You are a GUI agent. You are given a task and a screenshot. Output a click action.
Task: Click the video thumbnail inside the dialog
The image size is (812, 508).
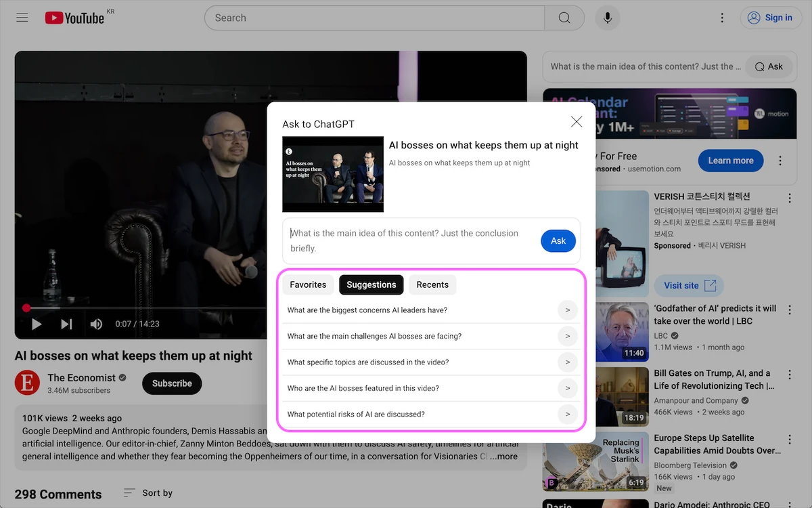tap(333, 175)
